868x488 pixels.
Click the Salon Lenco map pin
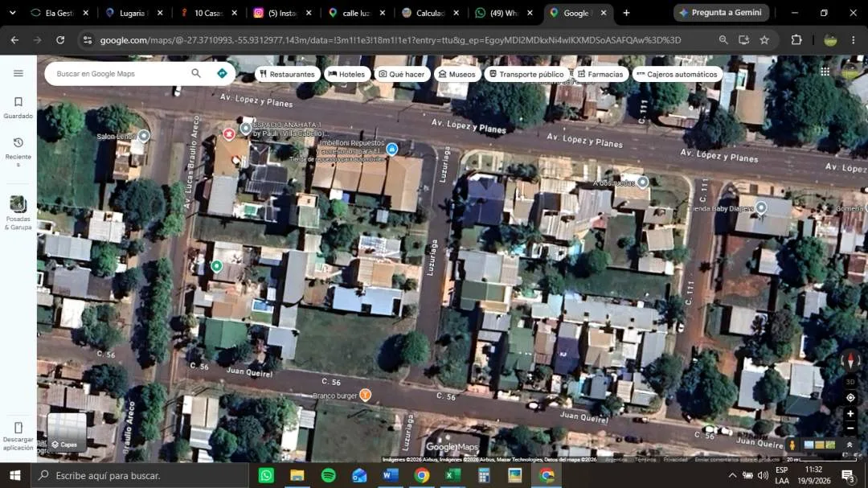click(x=144, y=136)
